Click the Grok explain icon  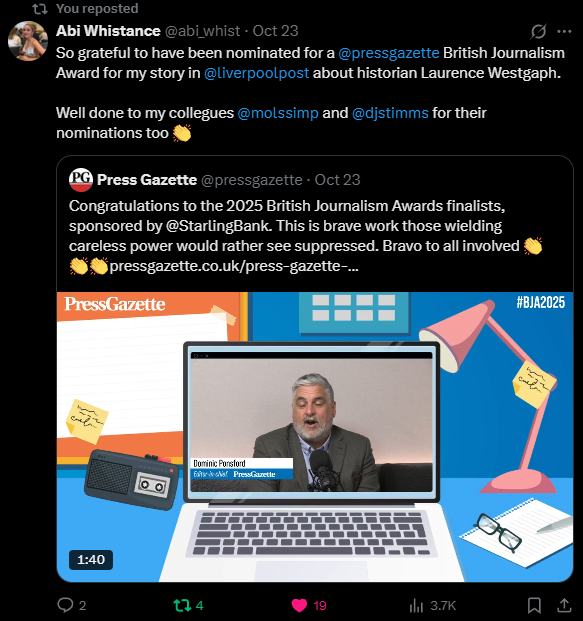538,31
